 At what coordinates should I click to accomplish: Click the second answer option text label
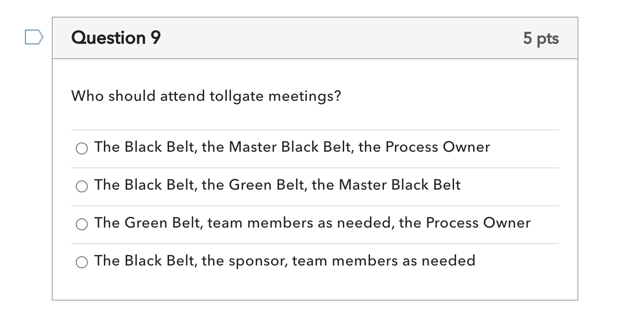point(277,185)
